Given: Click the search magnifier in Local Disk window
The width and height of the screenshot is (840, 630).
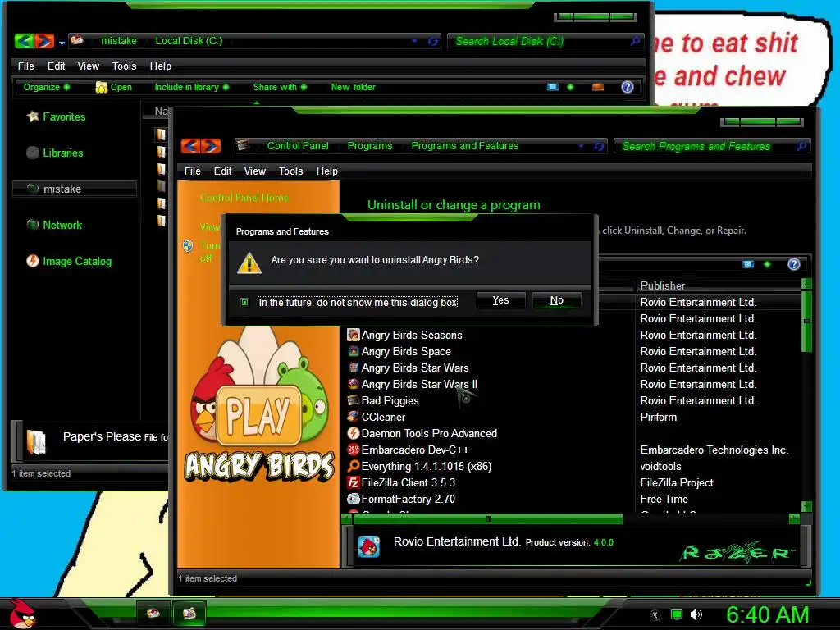Looking at the screenshot, I should point(636,41).
